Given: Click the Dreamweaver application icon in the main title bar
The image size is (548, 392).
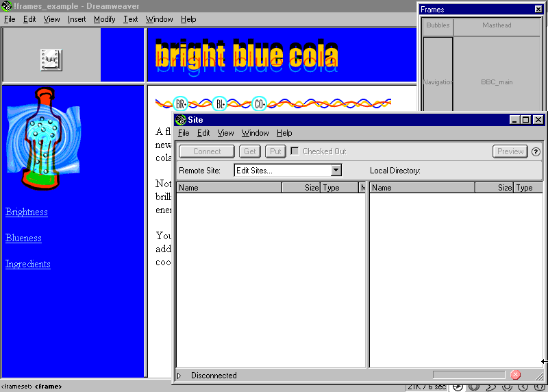Looking at the screenshot, I should click(6, 6).
